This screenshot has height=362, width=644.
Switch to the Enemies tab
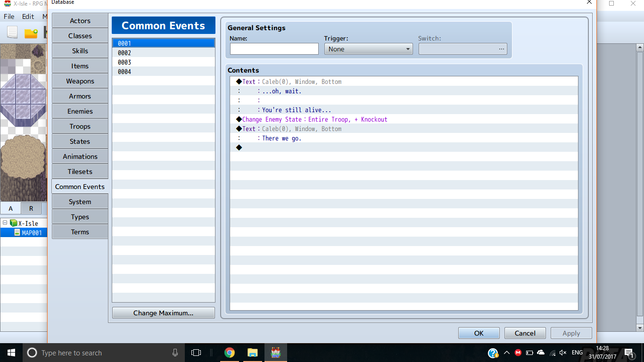pos(80,111)
